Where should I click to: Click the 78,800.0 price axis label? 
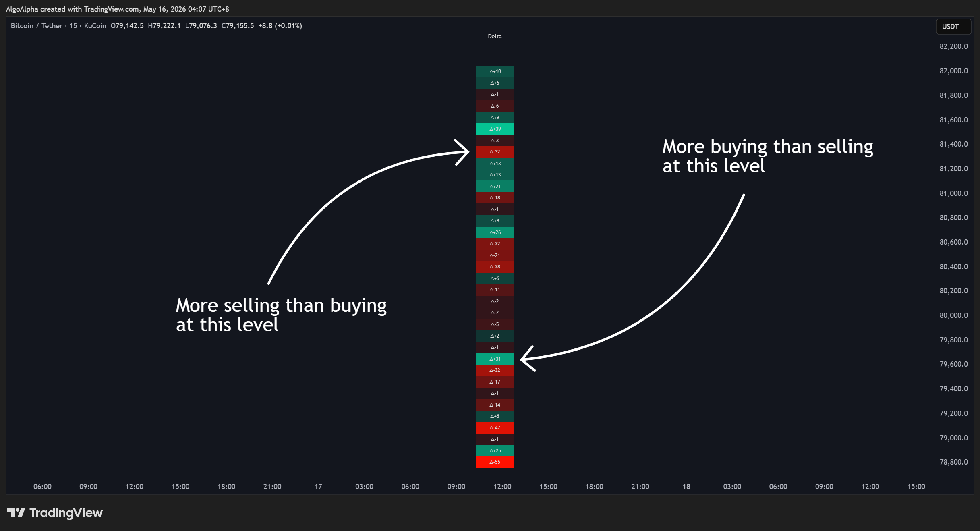(953, 462)
